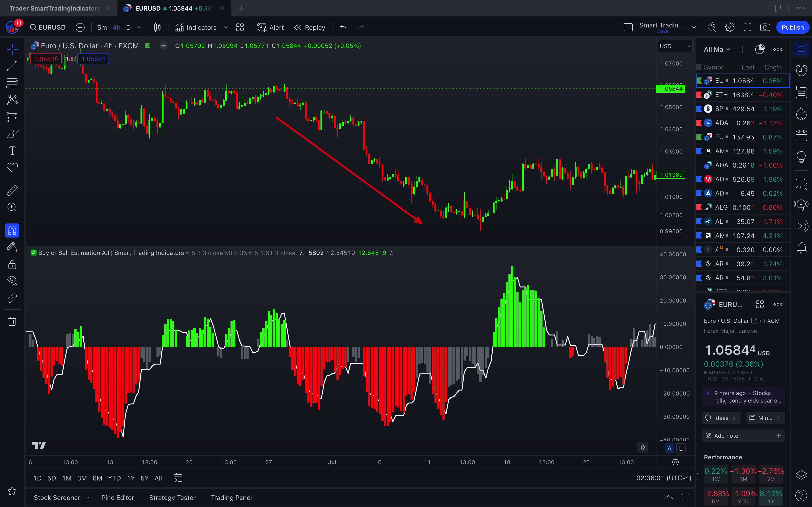Click the trash remove drawings icon

point(12,322)
